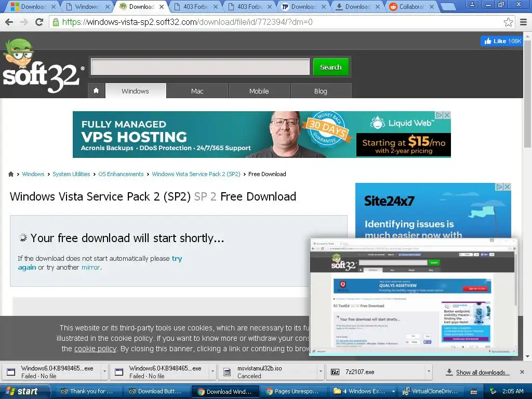Open the Thank you for taskbar item
The width and height of the screenshot is (532, 399).
click(x=87, y=391)
